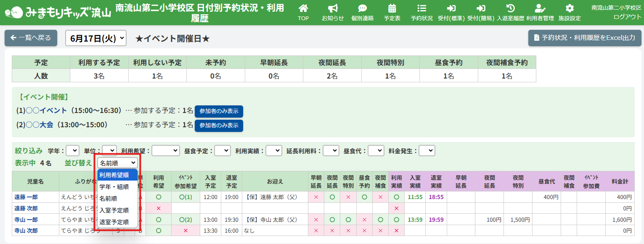Expand the 学年 filter dropdown
Image resolution: width=644 pixels, height=244 pixels.
pos(72,150)
